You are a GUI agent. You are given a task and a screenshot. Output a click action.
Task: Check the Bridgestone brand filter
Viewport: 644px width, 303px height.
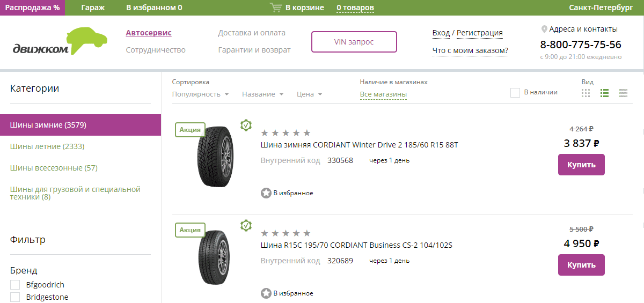tap(15, 297)
